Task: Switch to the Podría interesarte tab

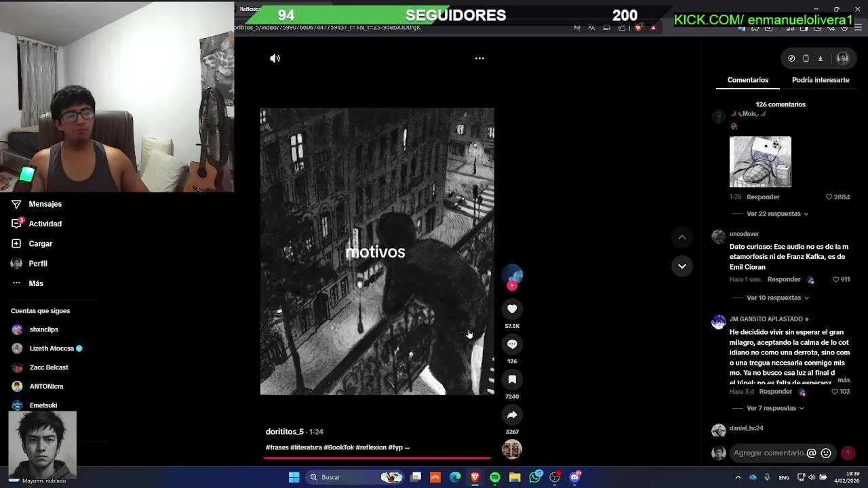Action: coord(821,80)
